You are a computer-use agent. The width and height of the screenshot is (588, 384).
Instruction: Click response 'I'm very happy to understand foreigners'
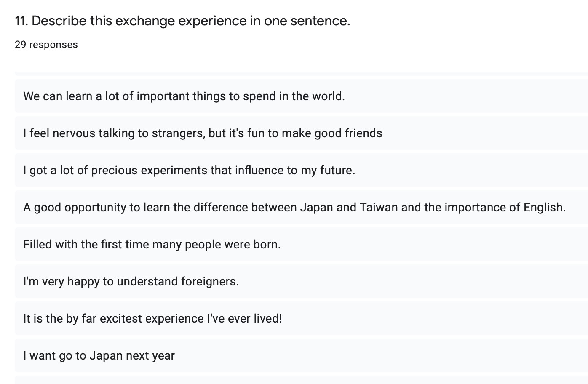pyautogui.click(x=301, y=281)
